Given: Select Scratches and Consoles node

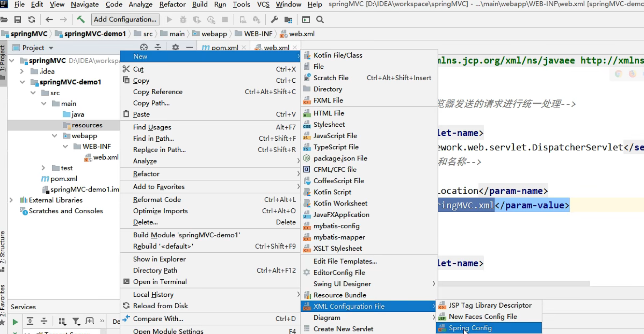Looking at the screenshot, I should (62, 211).
